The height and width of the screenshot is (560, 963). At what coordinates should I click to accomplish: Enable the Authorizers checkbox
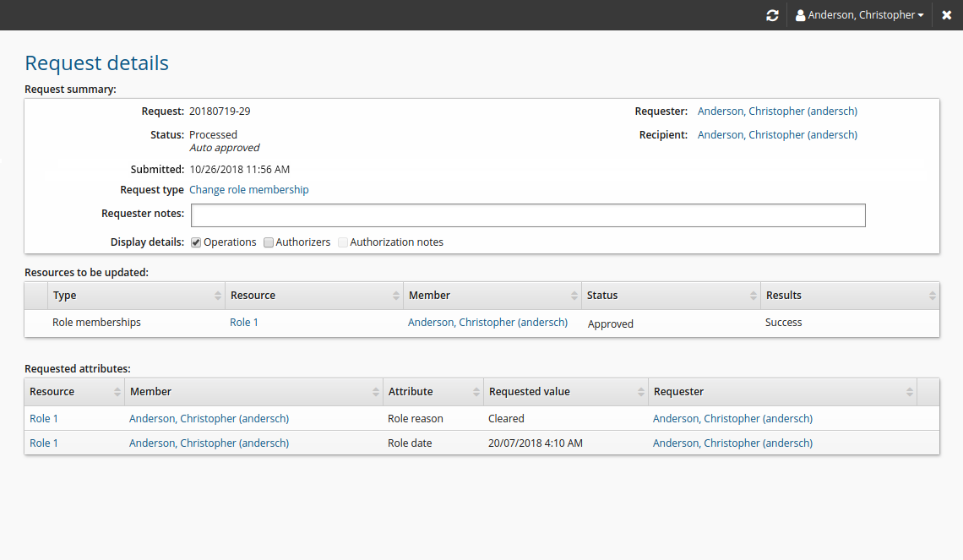pos(269,242)
